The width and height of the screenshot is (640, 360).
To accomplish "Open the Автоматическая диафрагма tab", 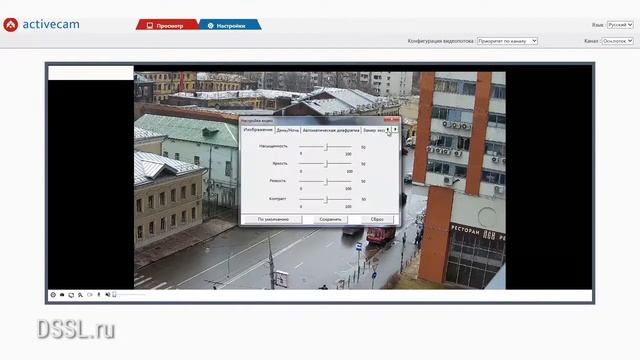I will pos(331,130).
